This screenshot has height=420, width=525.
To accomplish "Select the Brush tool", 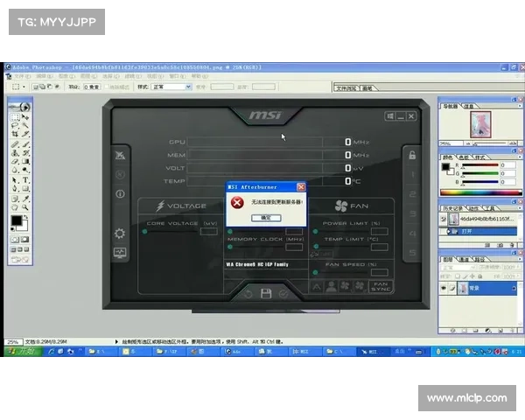I will click(25, 144).
